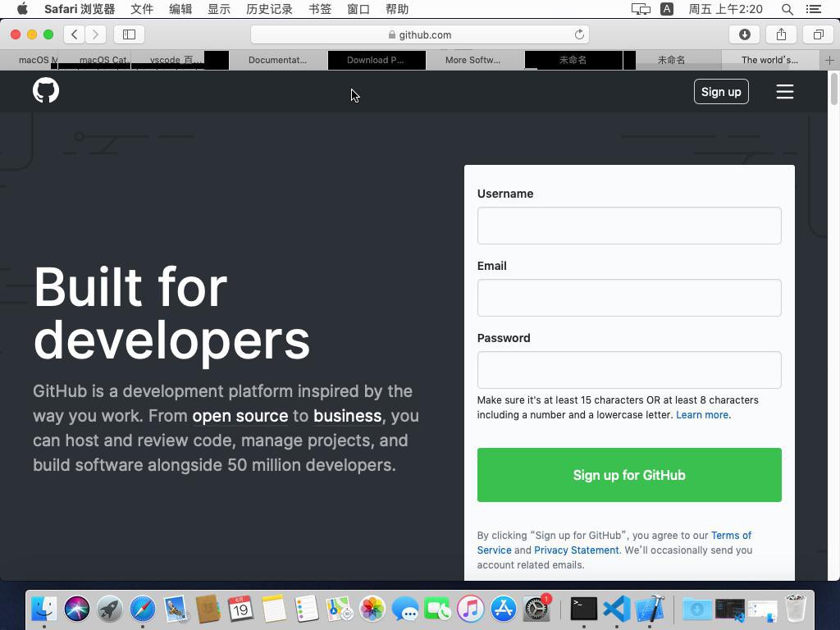Image resolution: width=840 pixels, height=630 pixels.
Task: Open the Safari 浏览器 menu
Action: pyautogui.click(x=80, y=9)
